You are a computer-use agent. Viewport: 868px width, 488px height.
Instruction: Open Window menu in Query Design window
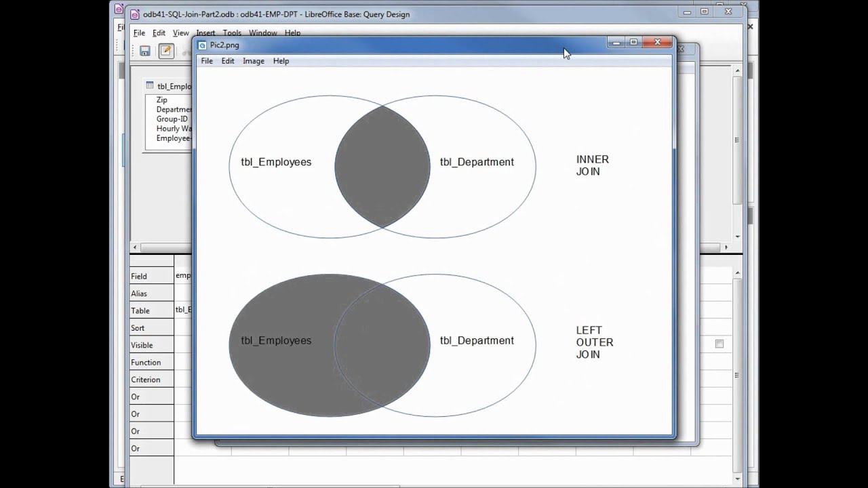pyautogui.click(x=262, y=33)
